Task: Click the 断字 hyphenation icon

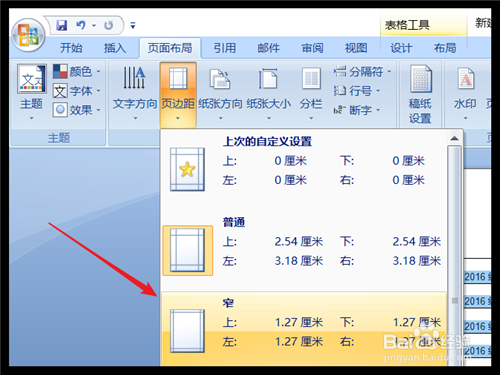Action: point(340,110)
